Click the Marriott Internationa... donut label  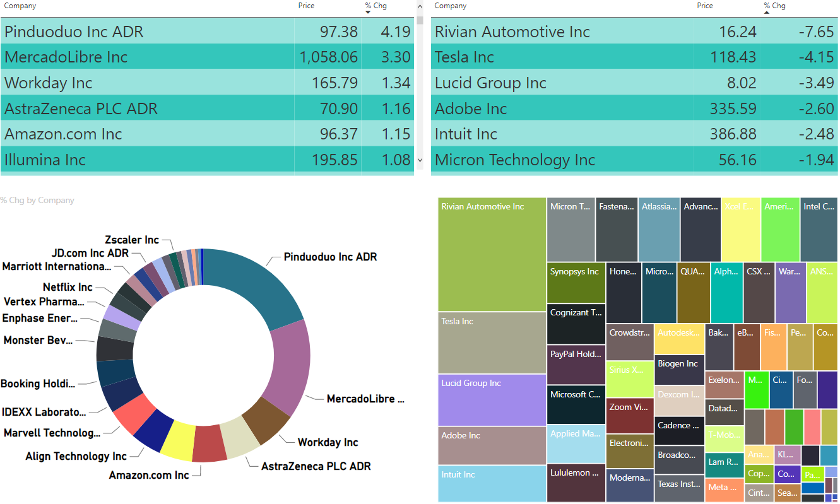pyautogui.click(x=56, y=266)
